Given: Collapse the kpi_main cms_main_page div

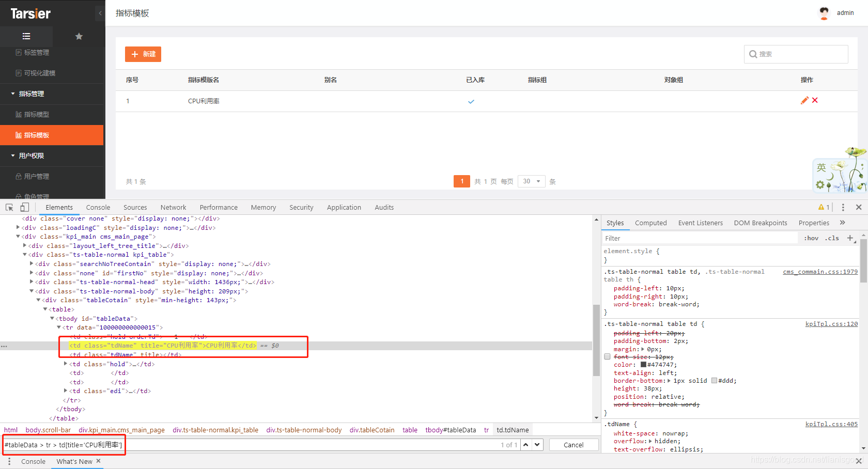Looking at the screenshot, I should (18, 237).
